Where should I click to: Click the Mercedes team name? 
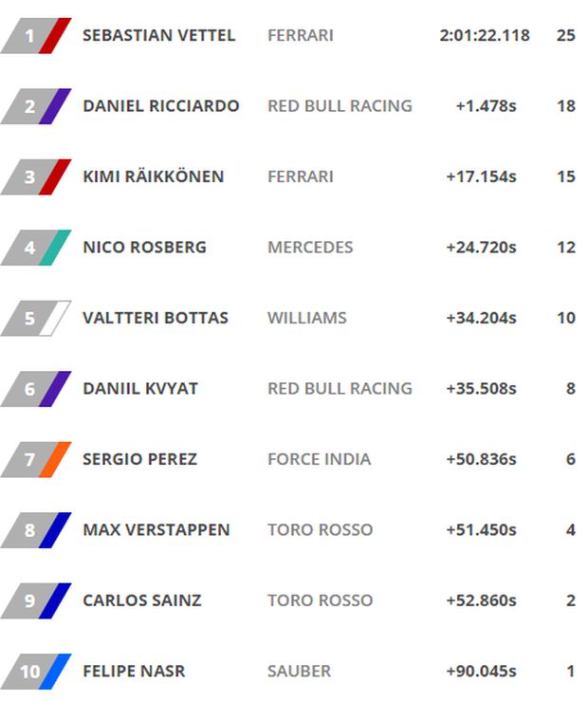(x=310, y=248)
